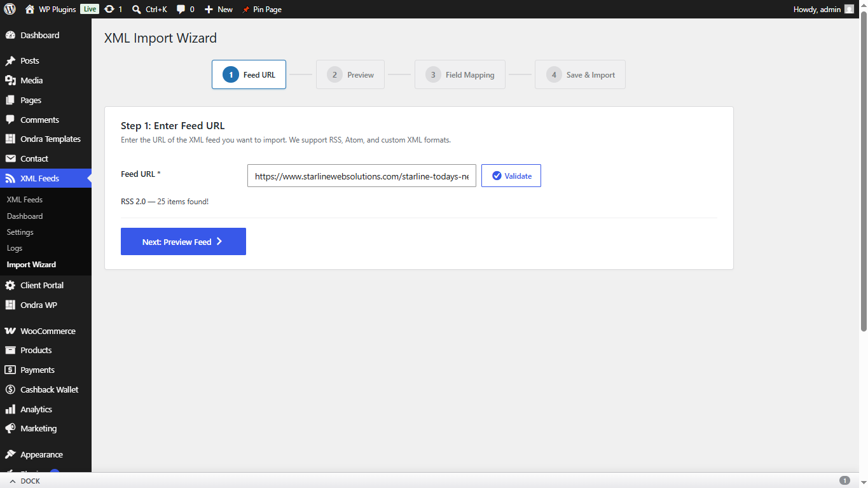Select Import Wizard submenu item
This screenshot has width=868, height=488.
click(31, 265)
